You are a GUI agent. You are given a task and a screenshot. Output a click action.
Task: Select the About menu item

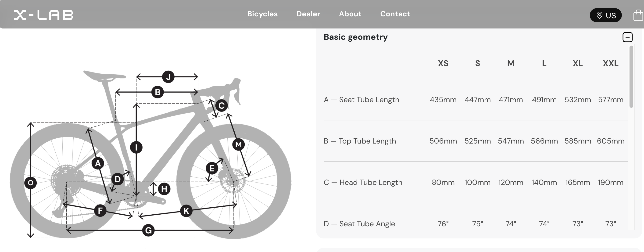[350, 14]
